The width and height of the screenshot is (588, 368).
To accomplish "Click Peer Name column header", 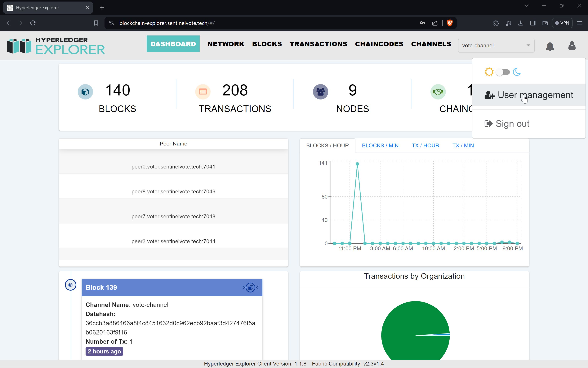I will click(x=173, y=144).
